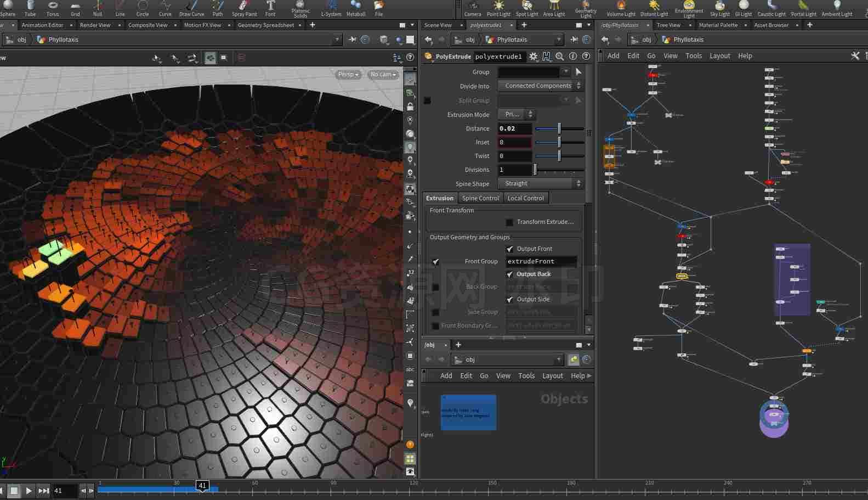The image size is (868, 500).
Task: Click the Front Group extrudeFront field
Action: coord(541,261)
